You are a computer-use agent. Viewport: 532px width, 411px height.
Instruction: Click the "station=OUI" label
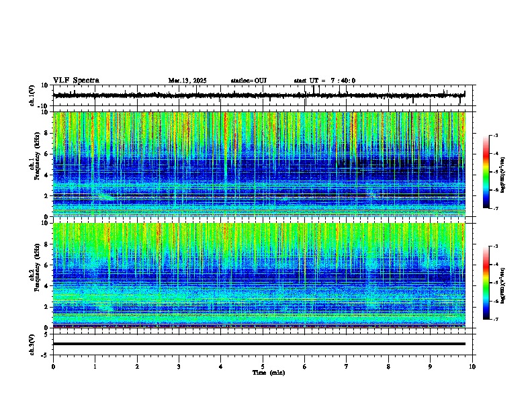pos(249,81)
